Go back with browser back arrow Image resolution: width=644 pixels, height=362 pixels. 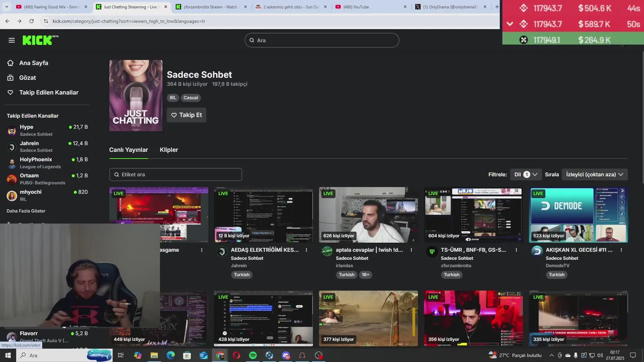(7, 21)
